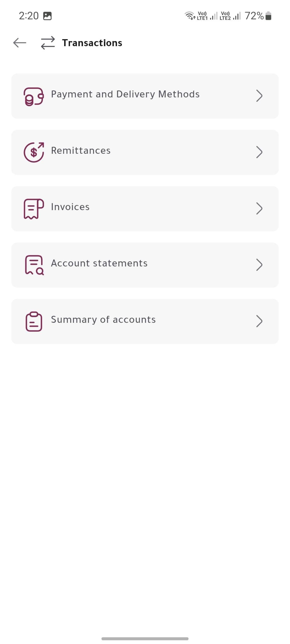Open Payment and Delivery Methods
290x644 pixels.
(x=145, y=96)
